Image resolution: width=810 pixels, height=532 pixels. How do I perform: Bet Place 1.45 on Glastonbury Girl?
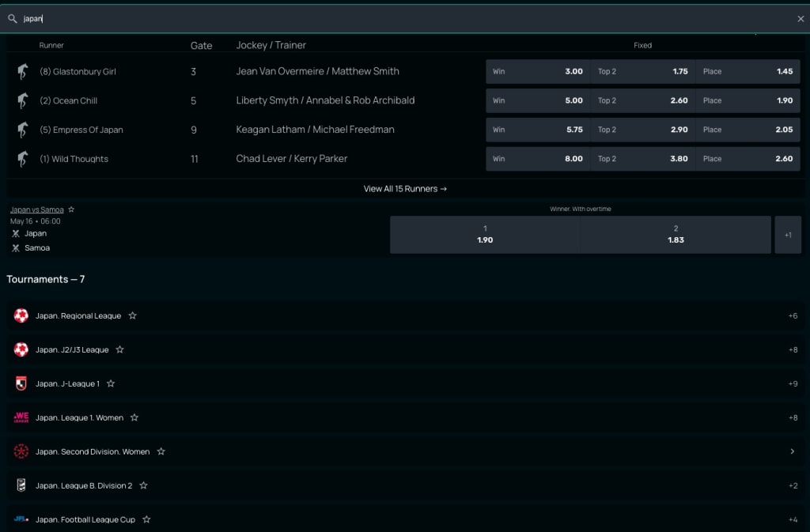748,71
